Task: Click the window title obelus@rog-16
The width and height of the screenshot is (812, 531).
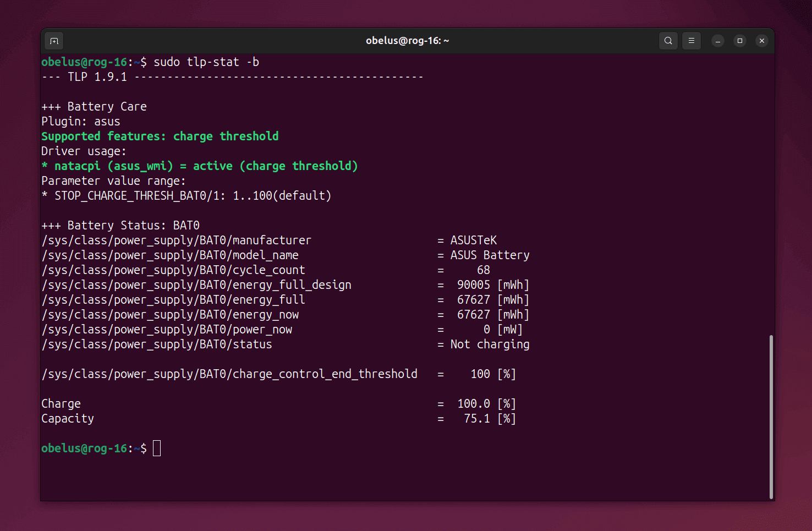Action: click(x=407, y=41)
